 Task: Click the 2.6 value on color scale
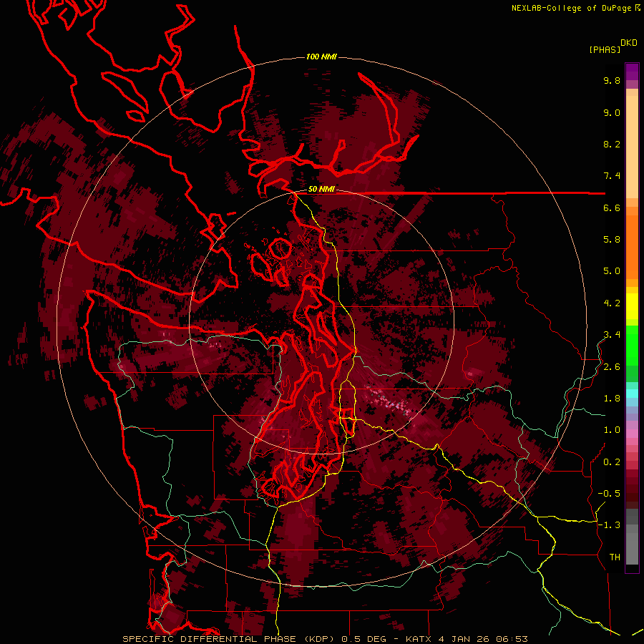pos(612,367)
